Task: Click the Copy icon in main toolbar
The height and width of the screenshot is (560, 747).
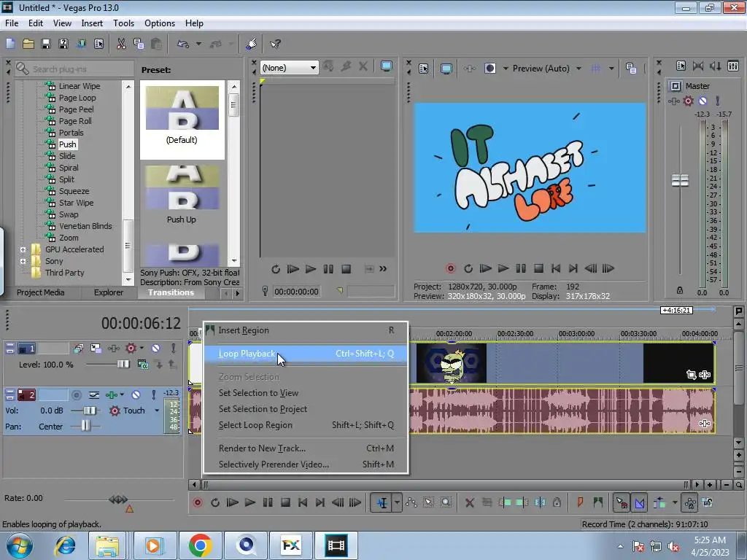Action: [139, 44]
